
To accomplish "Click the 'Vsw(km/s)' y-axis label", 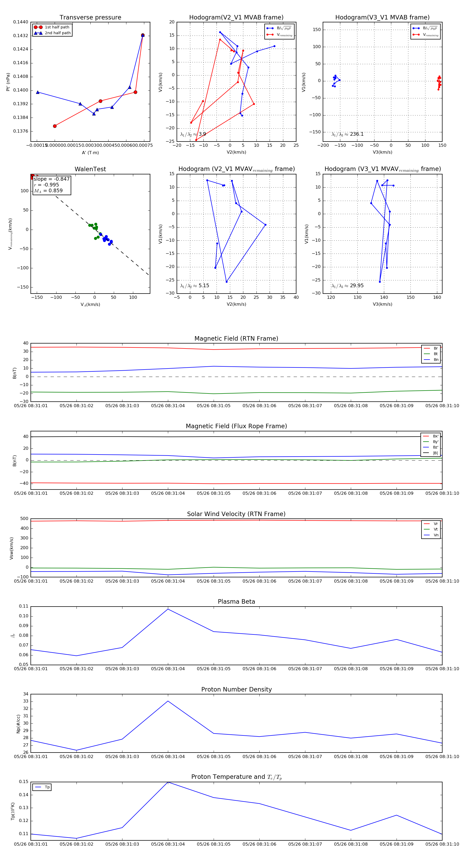I will [x=12, y=548].
